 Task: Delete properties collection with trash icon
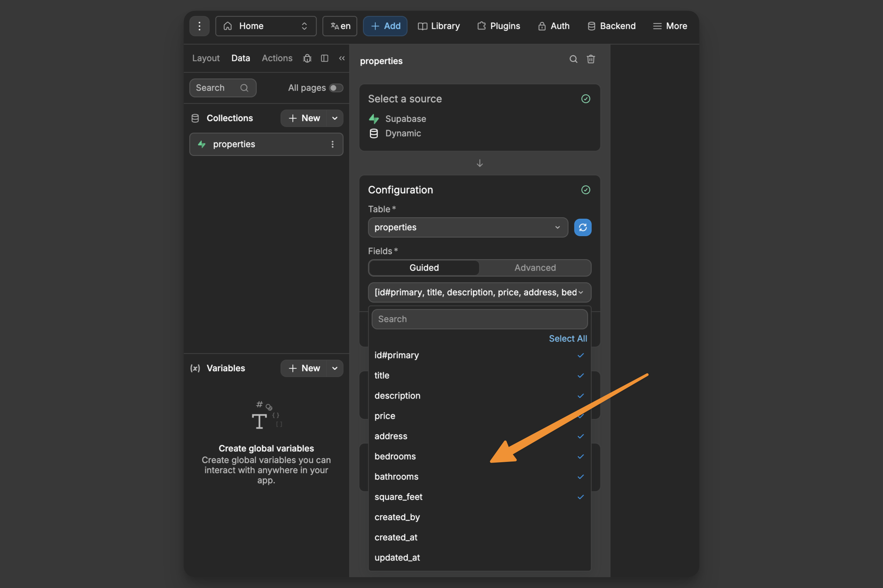click(591, 59)
